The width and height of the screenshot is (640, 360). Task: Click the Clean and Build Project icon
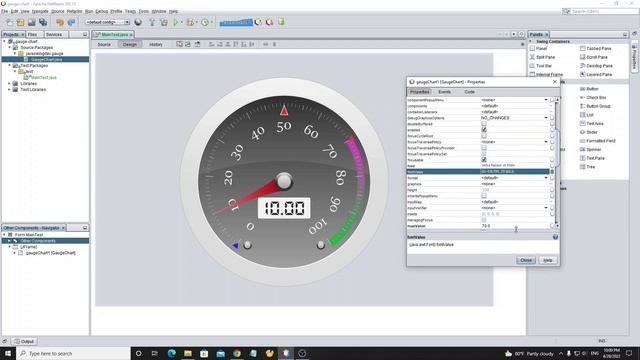(164, 22)
